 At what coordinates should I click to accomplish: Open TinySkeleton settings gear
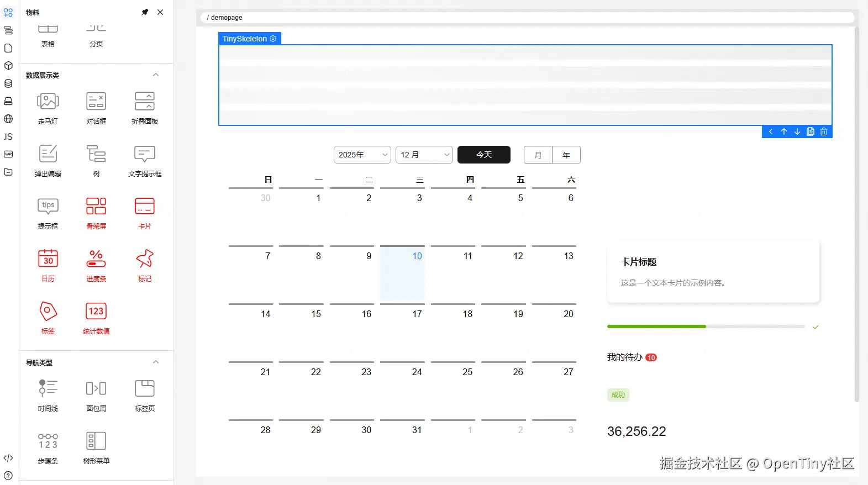(x=273, y=39)
